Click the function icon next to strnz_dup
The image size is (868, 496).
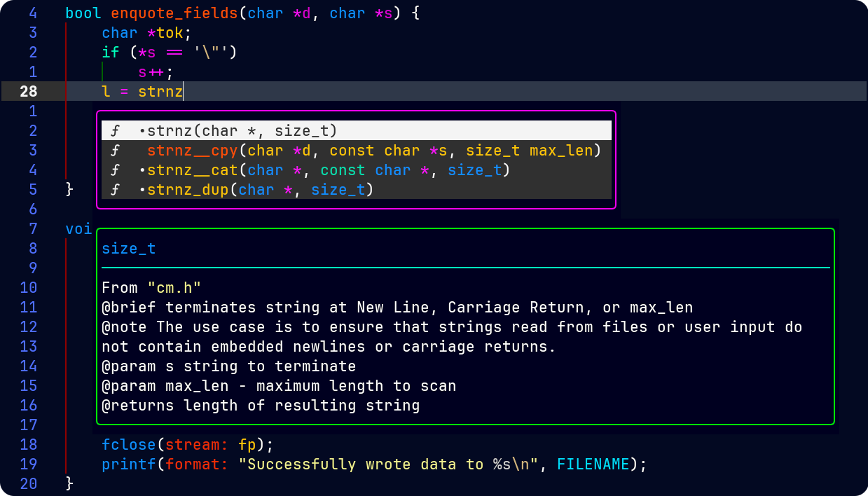pyautogui.click(x=115, y=190)
